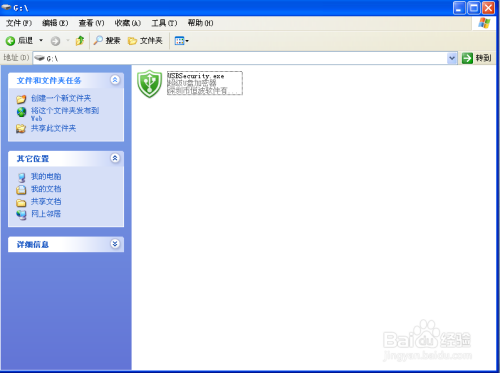This screenshot has height=373, width=500.
Task: Expand the address bar dropdown arrow
Action: (x=452, y=58)
